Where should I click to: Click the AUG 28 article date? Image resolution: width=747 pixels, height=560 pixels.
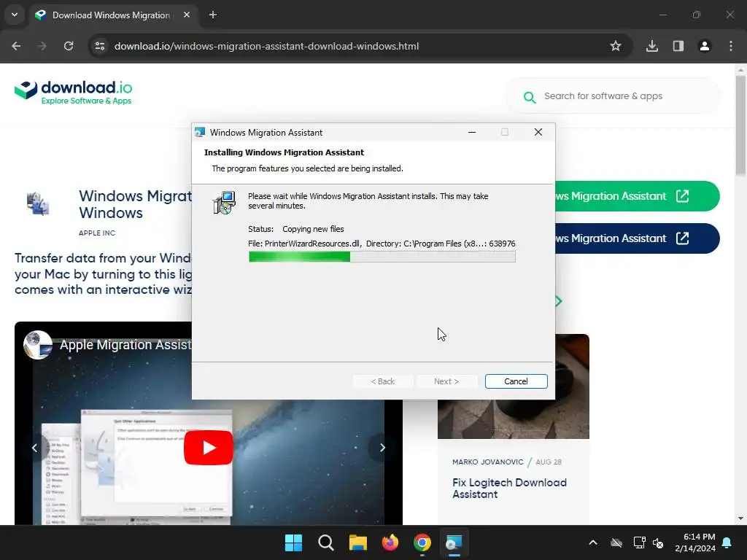click(x=549, y=462)
